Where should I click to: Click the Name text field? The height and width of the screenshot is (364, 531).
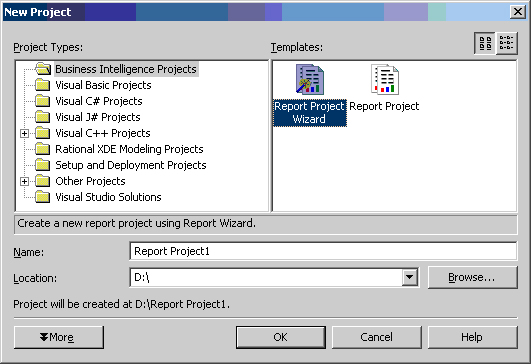323,251
